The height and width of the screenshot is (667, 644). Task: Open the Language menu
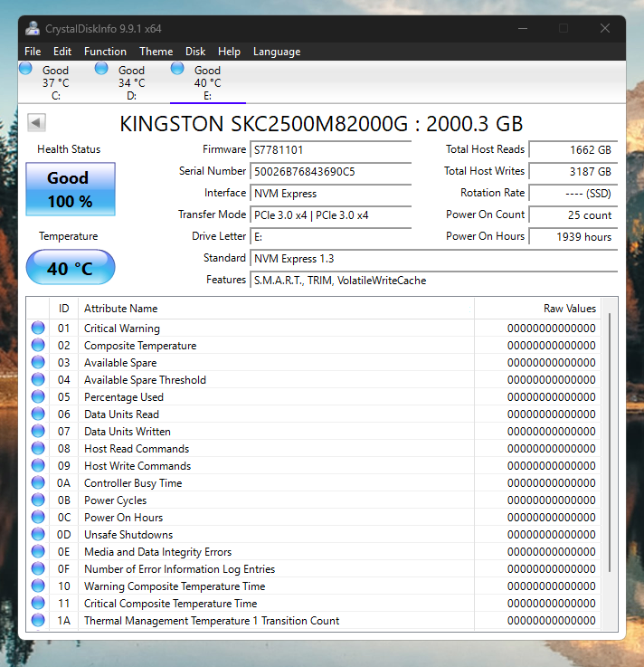click(x=277, y=52)
